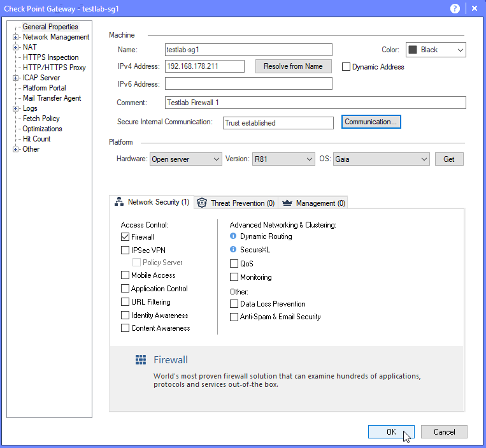
Task: Switch to the Management tab
Action: point(313,203)
